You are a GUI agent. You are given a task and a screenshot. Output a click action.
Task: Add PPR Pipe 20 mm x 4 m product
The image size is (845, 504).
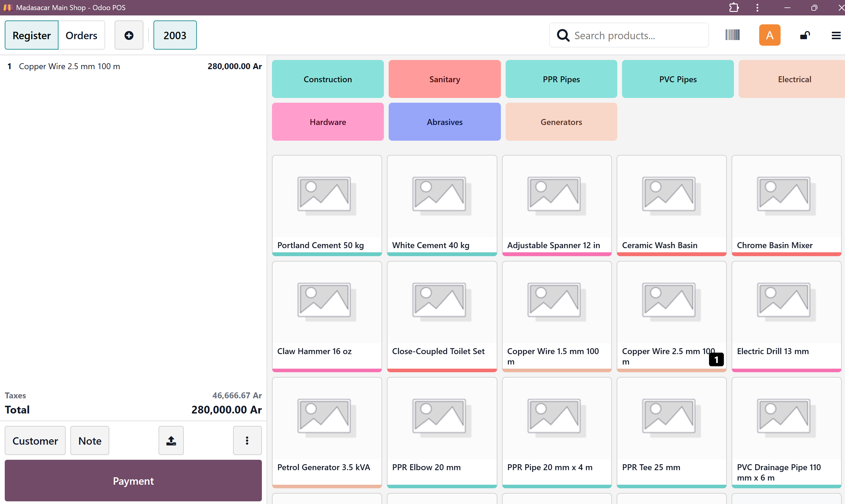tap(557, 433)
